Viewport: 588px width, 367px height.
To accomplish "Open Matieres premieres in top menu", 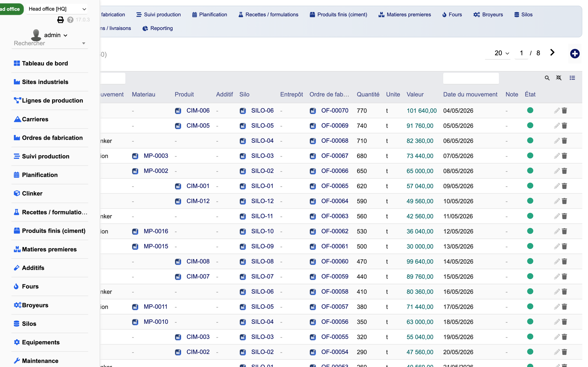I will click(405, 14).
